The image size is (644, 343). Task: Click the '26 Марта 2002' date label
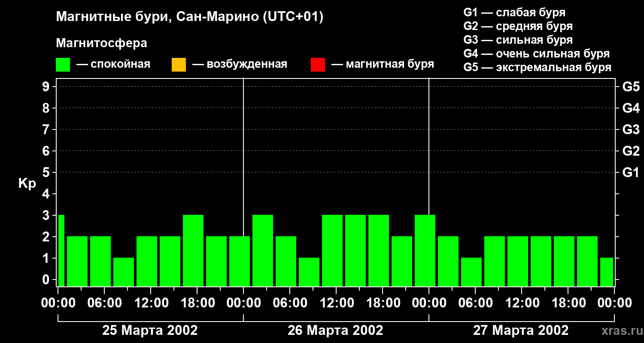tap(335, 330)
